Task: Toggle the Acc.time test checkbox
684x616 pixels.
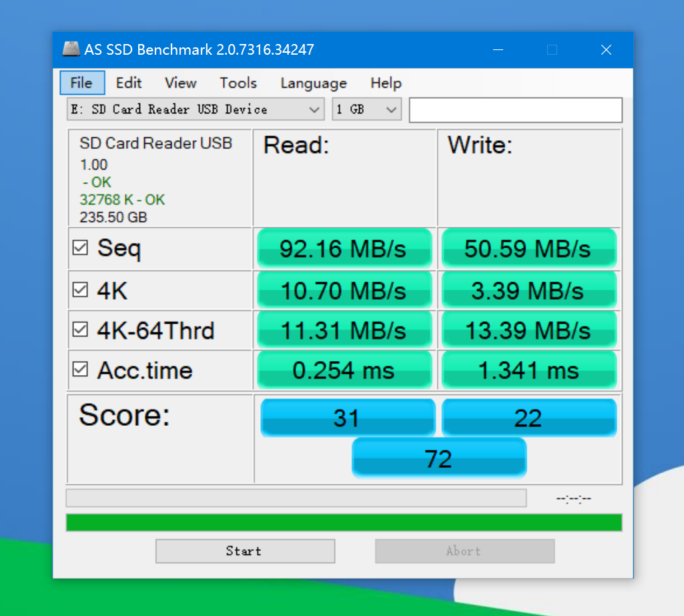Action: pyautogui.click(x=80, y=369)
